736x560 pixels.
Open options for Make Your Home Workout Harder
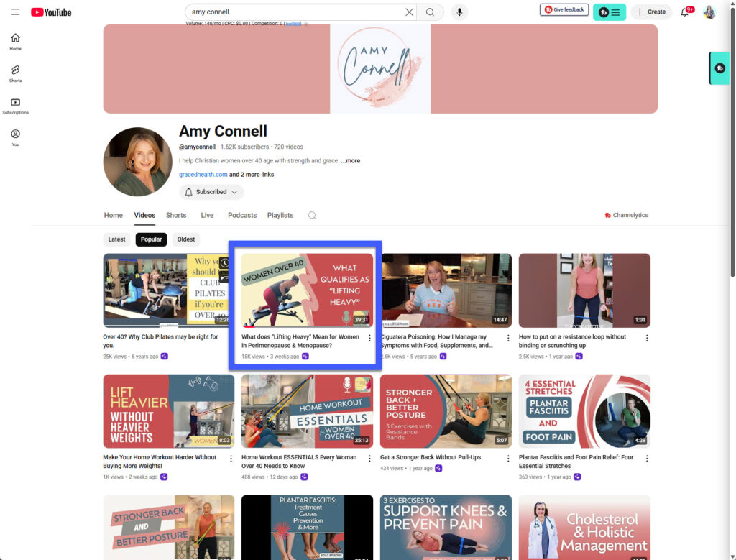coord(231,459)
